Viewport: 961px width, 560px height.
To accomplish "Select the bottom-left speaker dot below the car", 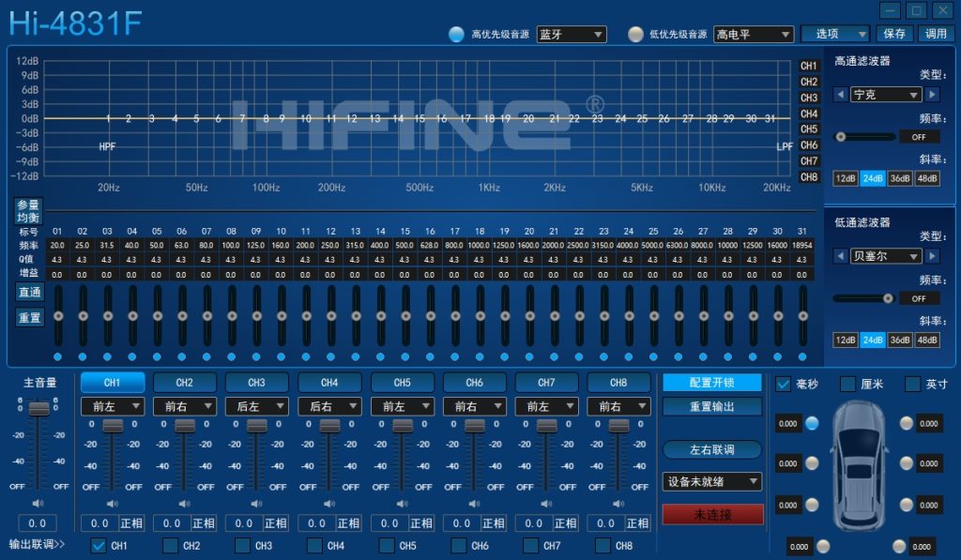I will point(824,546).
